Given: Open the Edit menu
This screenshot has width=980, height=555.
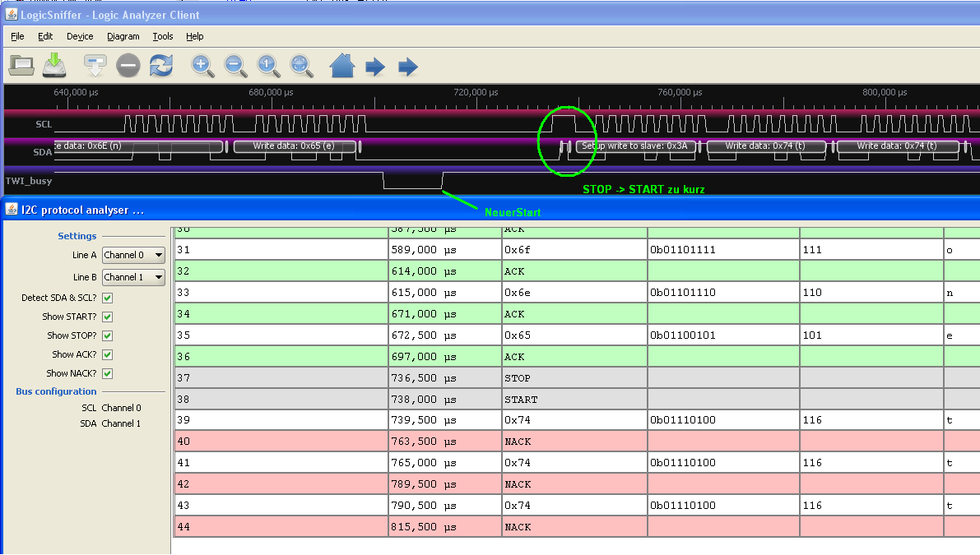Looking at the screenshot, I should 45,36.
